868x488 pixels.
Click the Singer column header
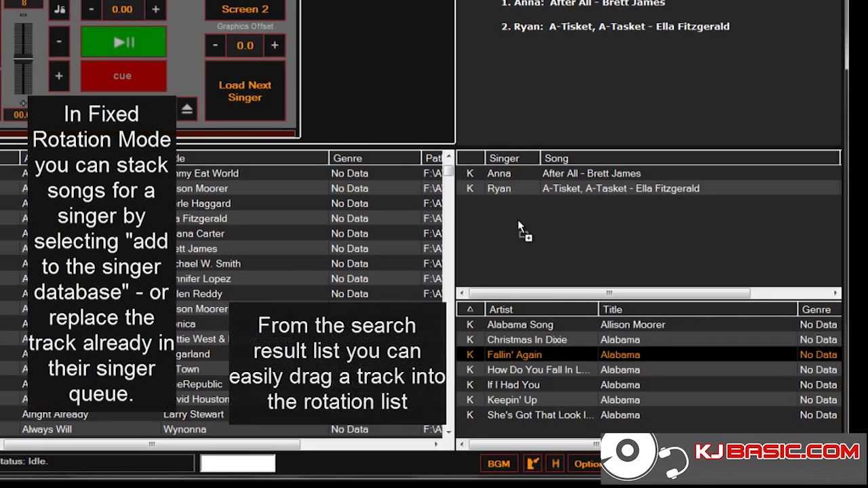coord(512,158)
